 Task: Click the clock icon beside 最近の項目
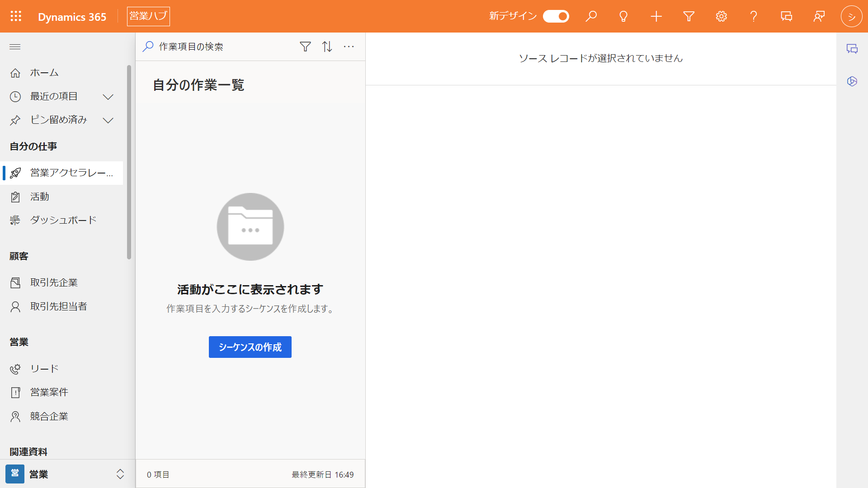tap(15, 97)
